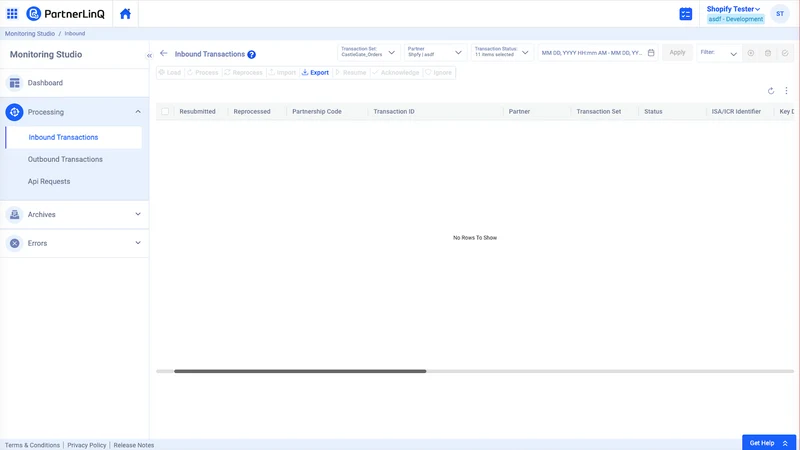This screenshot has width=800, height=450.
Task: Sort by Status column header
Action: (653, 111)
